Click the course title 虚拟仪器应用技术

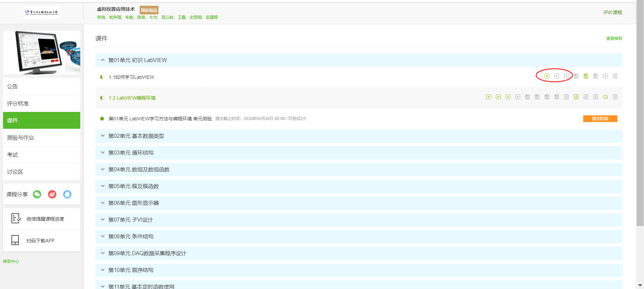[116, 9]
